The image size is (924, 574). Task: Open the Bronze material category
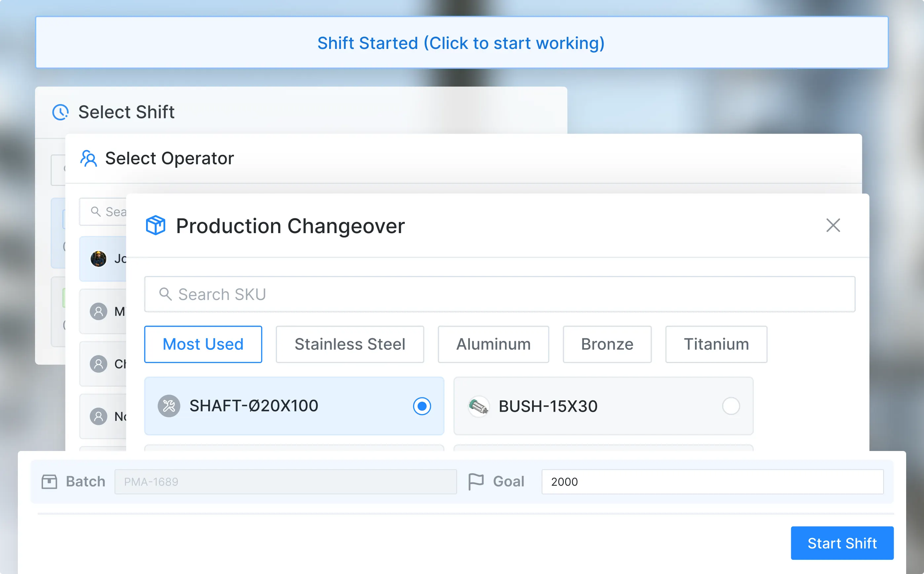pos(607,344)
